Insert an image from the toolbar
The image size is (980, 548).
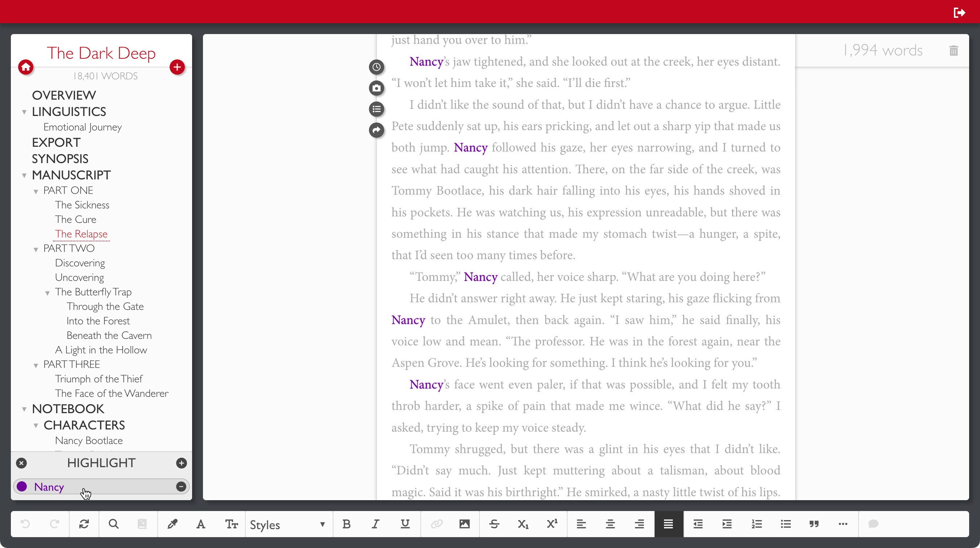[x=464, y=524]
